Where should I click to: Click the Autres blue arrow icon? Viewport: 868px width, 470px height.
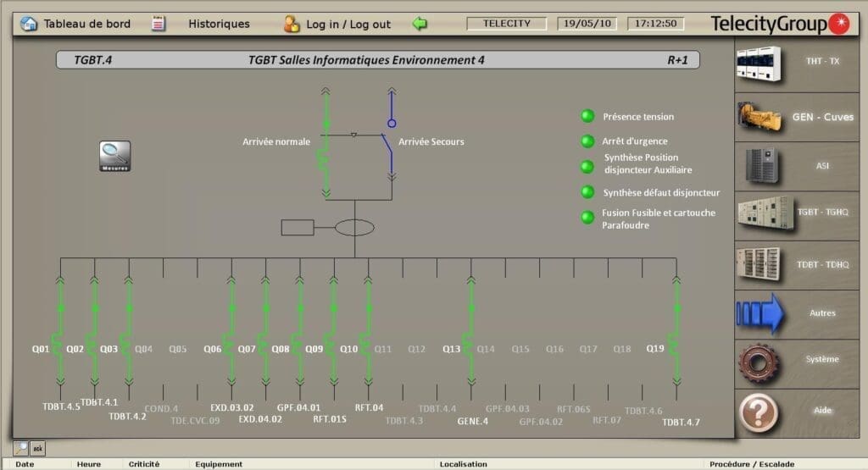pos(759,313)
